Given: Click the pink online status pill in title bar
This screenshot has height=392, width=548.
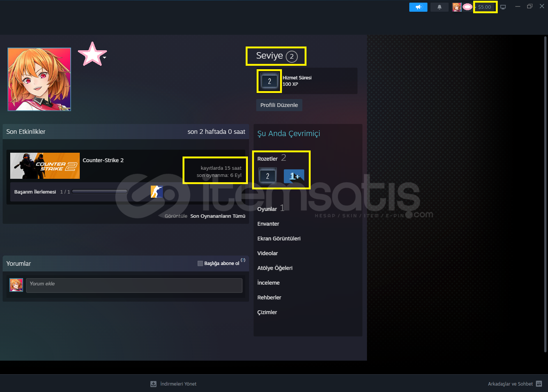Looking at the screenshot, I should click(468, 7).
